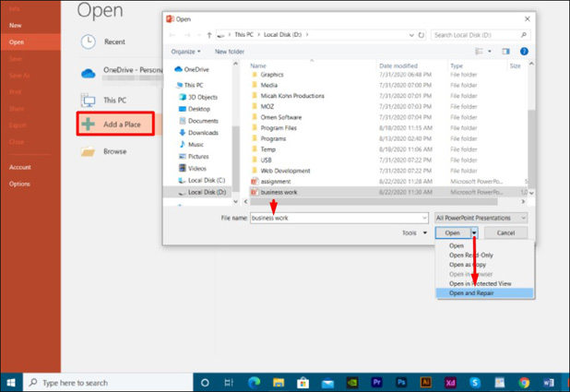Click the preview pane icon
The width and height of the screenshot is (570, 392).
(506, 52)
